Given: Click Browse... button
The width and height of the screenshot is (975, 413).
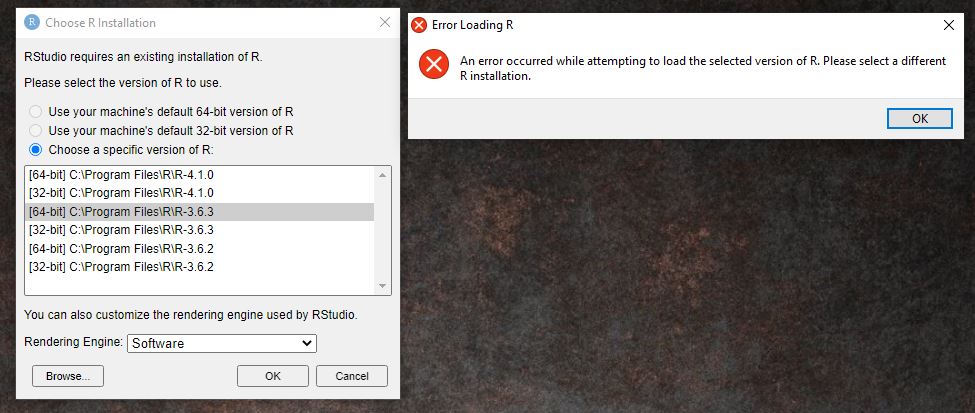Looking at the screenshot, I should coord(68,376).
